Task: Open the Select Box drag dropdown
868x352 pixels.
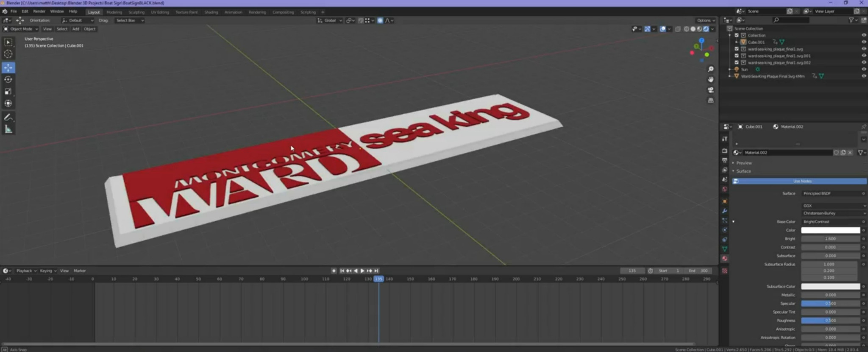Action: tap(130, 20)
